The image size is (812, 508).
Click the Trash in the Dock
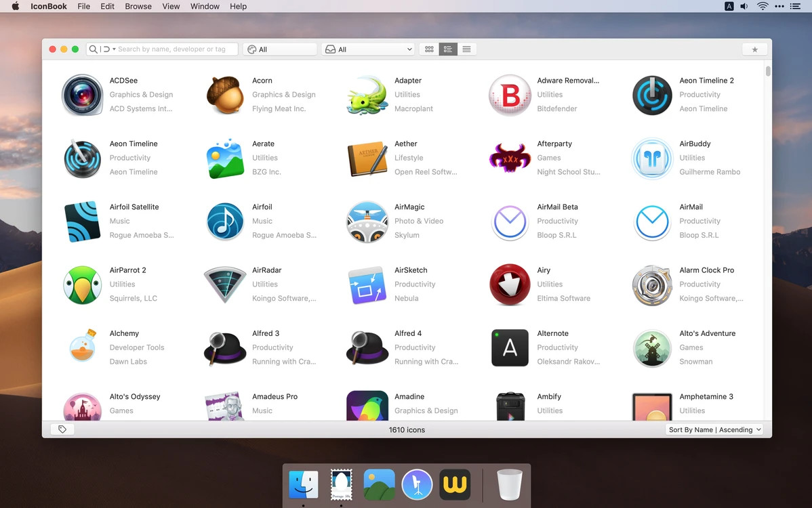[509, 484]
